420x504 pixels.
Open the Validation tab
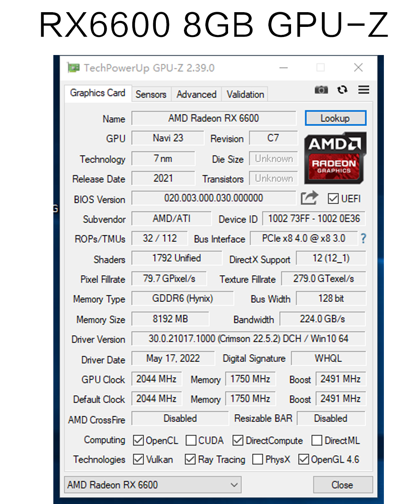245,94
